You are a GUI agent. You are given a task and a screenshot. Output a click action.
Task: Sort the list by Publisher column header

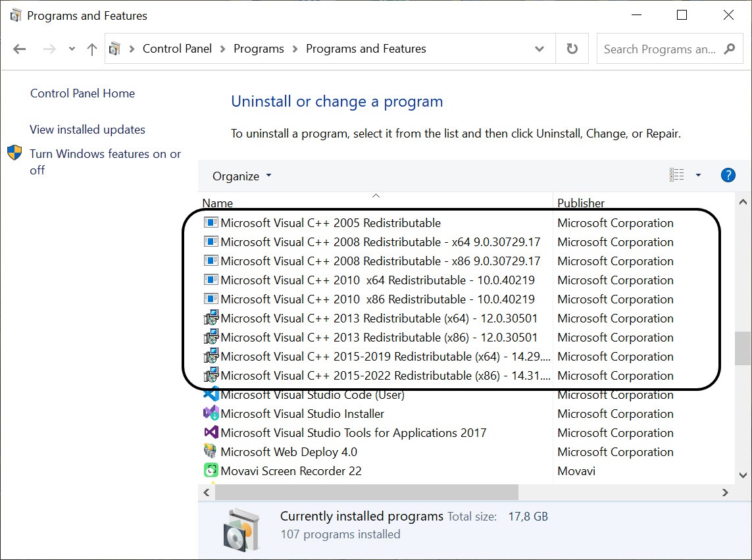580,203
